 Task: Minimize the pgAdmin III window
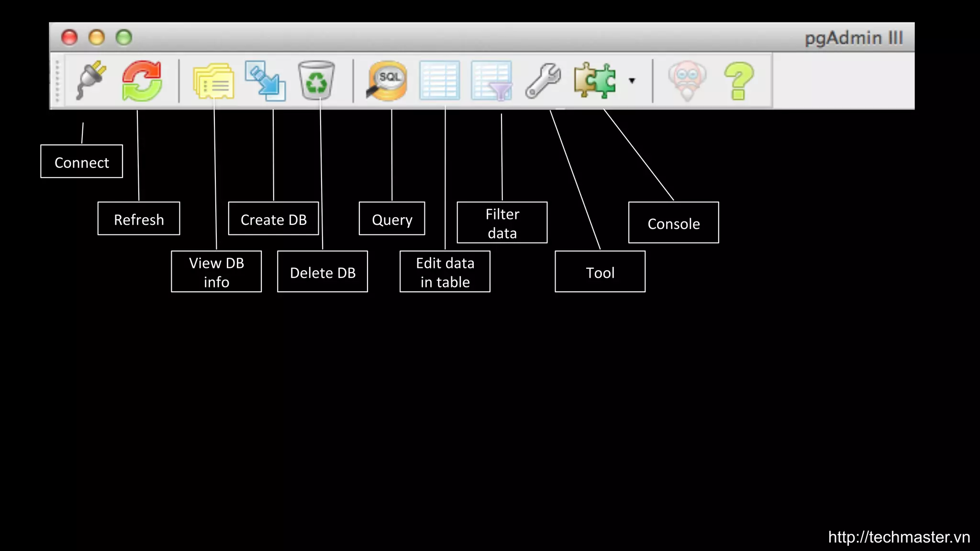[97, 37]
